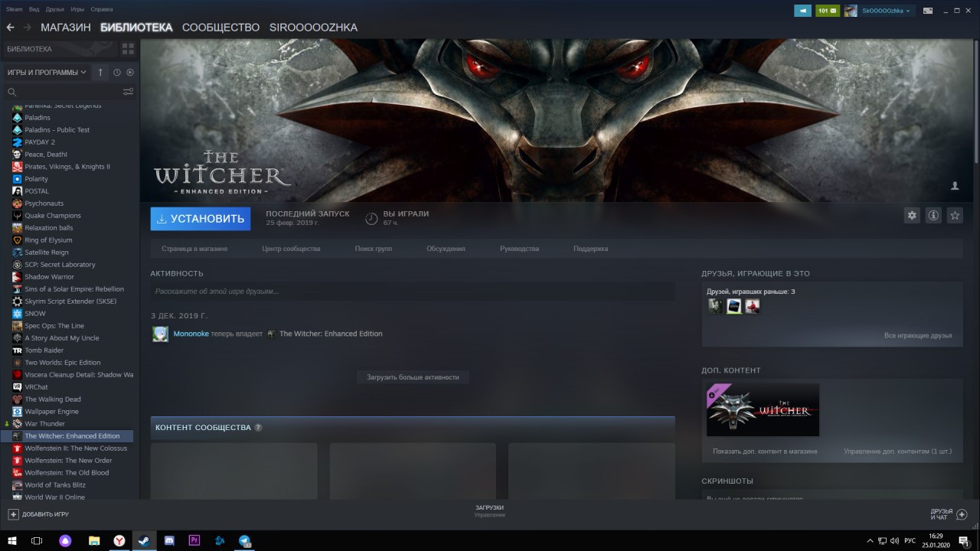
Task: Open the SirOOOOOzhka account dropdown
Action: pyautogui.click(x=887, y=11)
